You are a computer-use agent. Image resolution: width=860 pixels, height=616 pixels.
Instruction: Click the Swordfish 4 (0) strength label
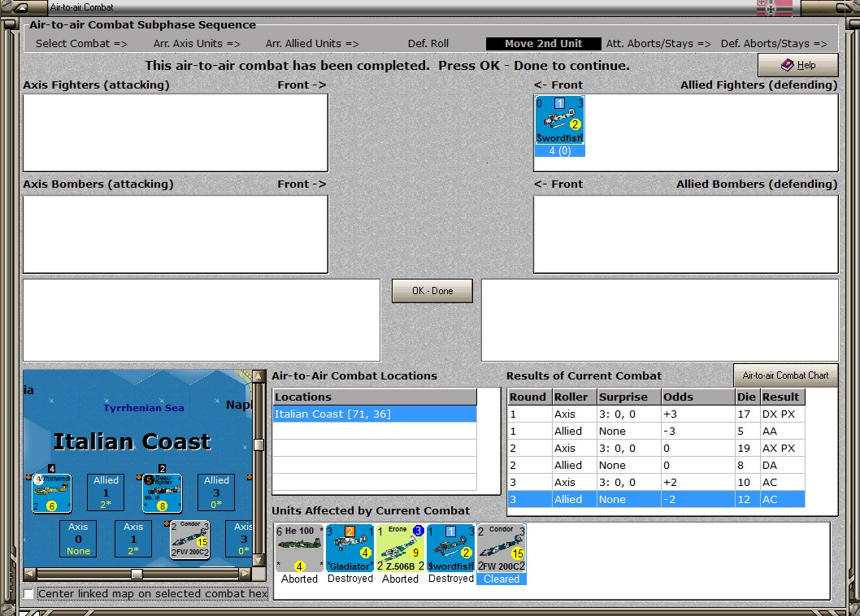[x=559, y=151]
